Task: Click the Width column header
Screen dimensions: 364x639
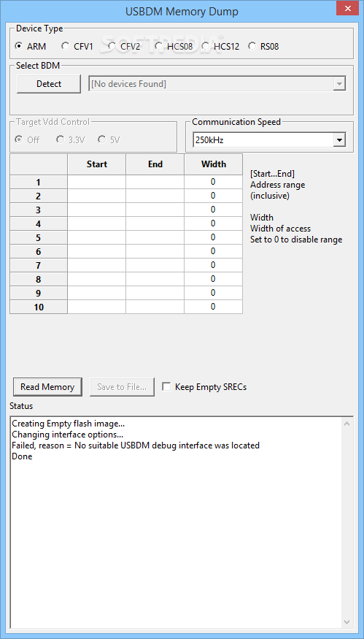Action: (213, 164)
